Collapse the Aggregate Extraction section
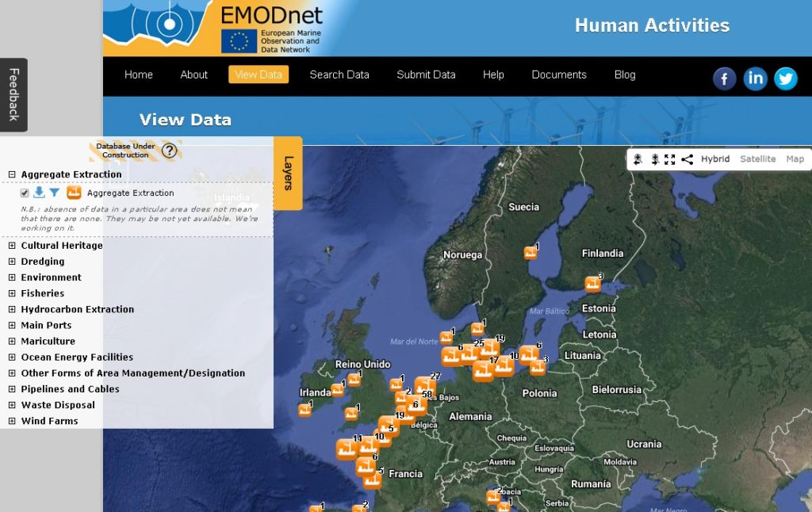The height and width of the screenshot is (512, 812). (11, 174)
